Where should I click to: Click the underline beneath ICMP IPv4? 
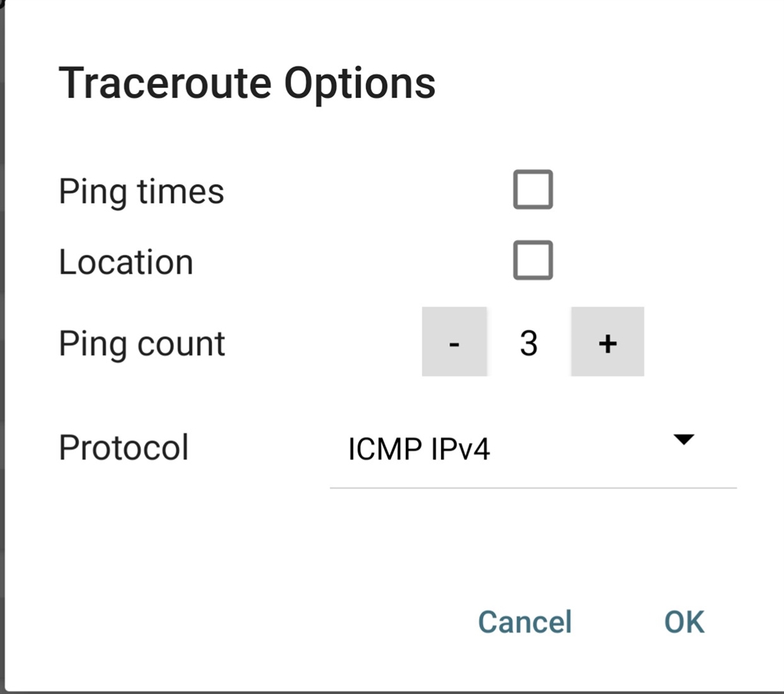click(533, 487)
